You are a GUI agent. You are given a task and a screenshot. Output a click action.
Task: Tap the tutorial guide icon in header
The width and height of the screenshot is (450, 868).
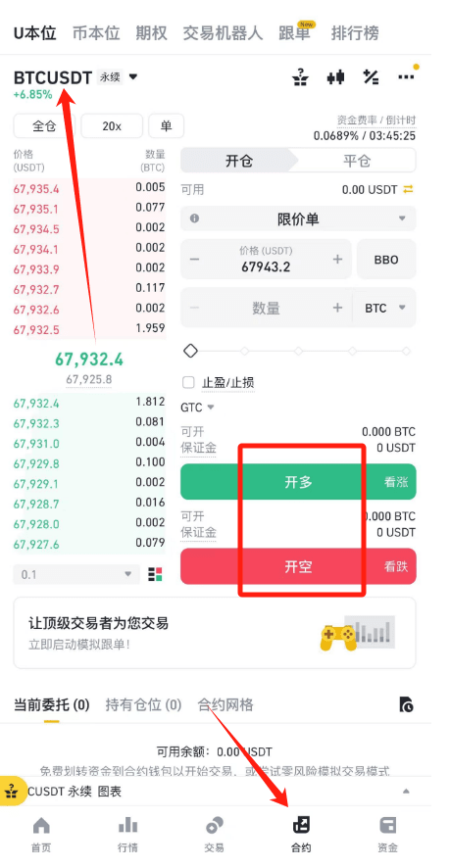pyautogui.click(x=300, y=77)
